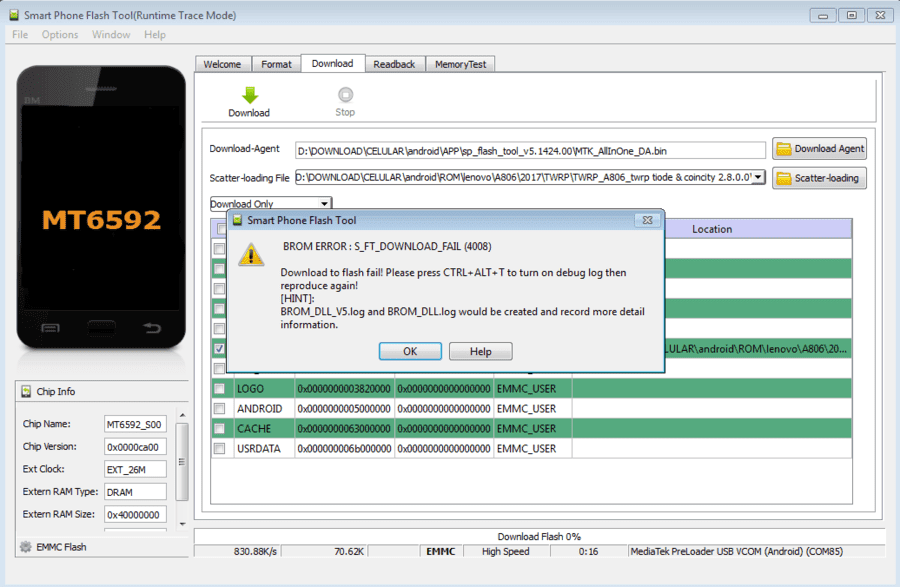Check the CACHE partition checkbox
Image resolution: width=900 pixels, height=587 pixels.
219,429
